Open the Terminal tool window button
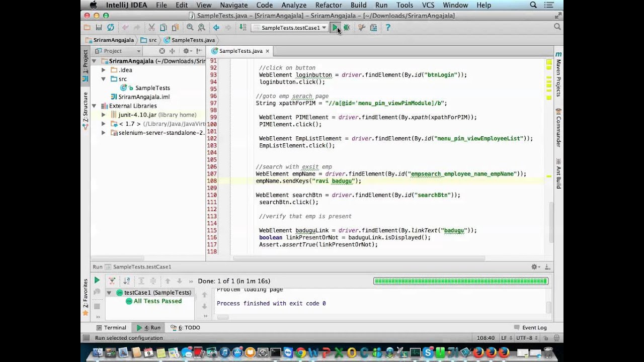Screen dimensions: 644x362 pos(110,327)
